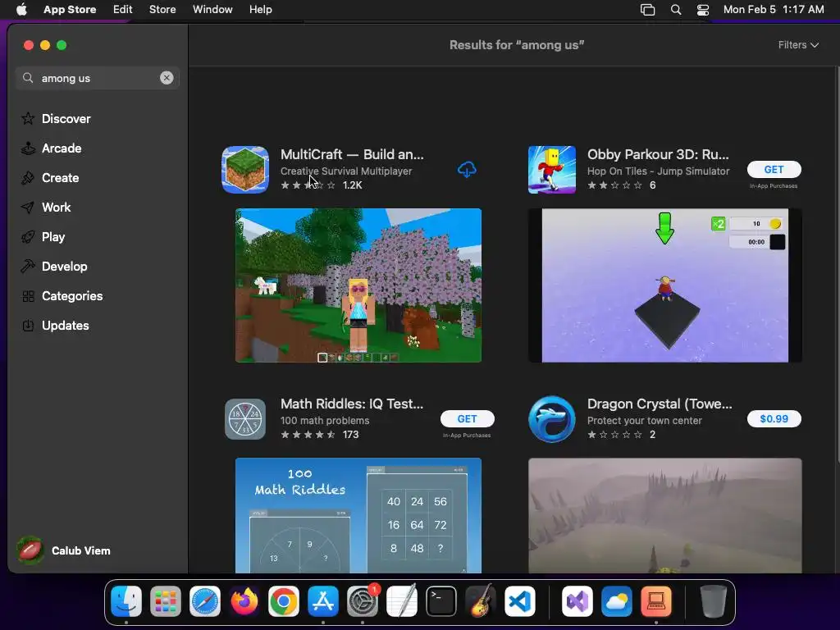840x630 pixels.
Task: Open Math Riddles: IQ Test... title
Action: pyautogui.click(x=352, y=404)
